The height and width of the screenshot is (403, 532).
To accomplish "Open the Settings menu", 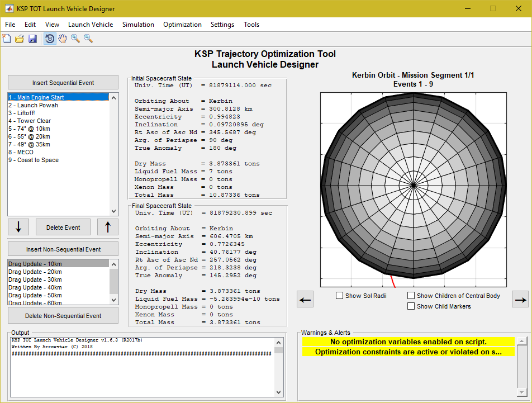I will pos(222,25).
